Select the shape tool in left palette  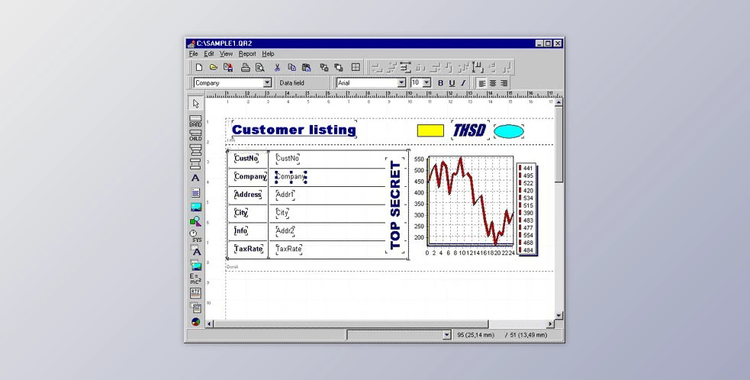196,222
